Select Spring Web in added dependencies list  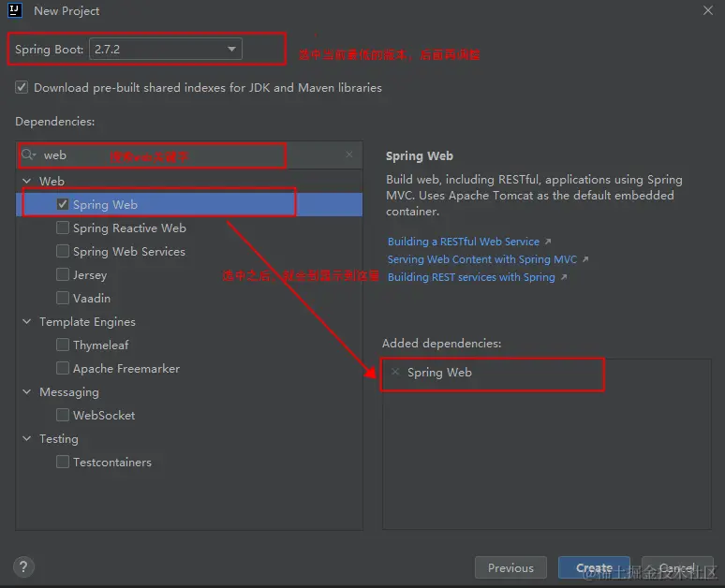(x=439, y=372)
